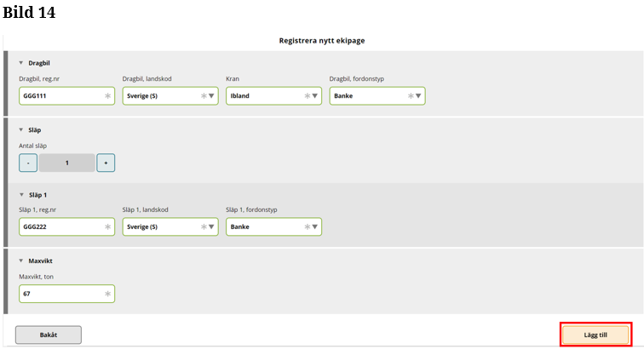The width and height of the screenshot is (644, 349).
Task: Open the Kran dropdown showing Ibland
Action: tap(316, 96)
